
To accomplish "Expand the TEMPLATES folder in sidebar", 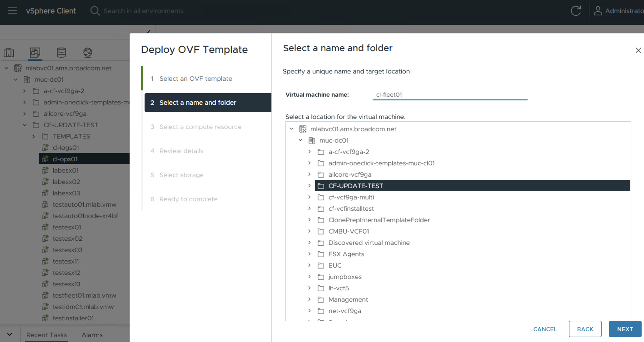I will tap(33, 136).
